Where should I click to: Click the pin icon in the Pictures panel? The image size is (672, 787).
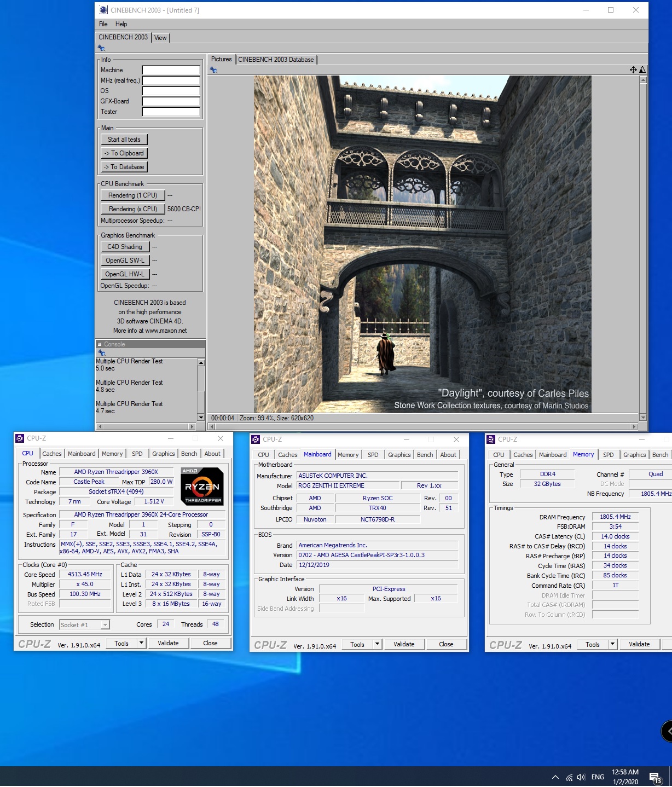point(213,70)
